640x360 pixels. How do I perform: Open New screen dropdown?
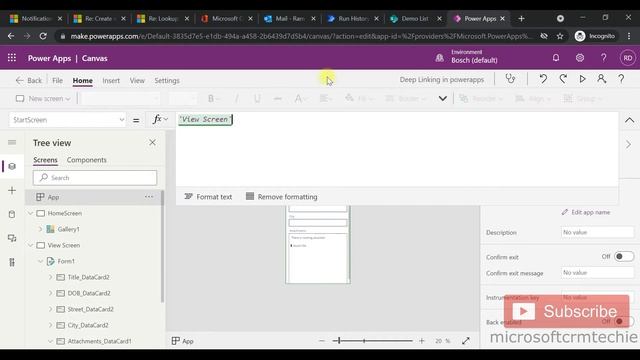(x=43, y=98)
